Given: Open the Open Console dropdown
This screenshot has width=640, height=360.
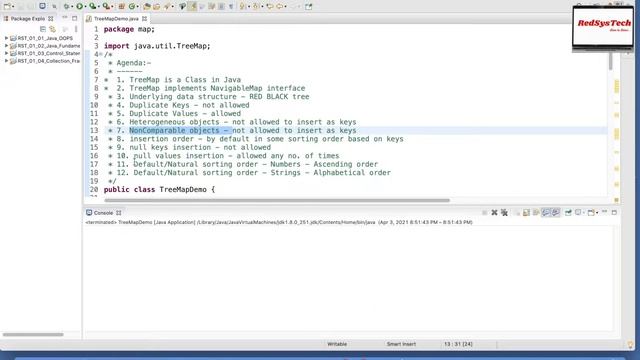Looking at the screenshot, I should (x=597, y=213).
